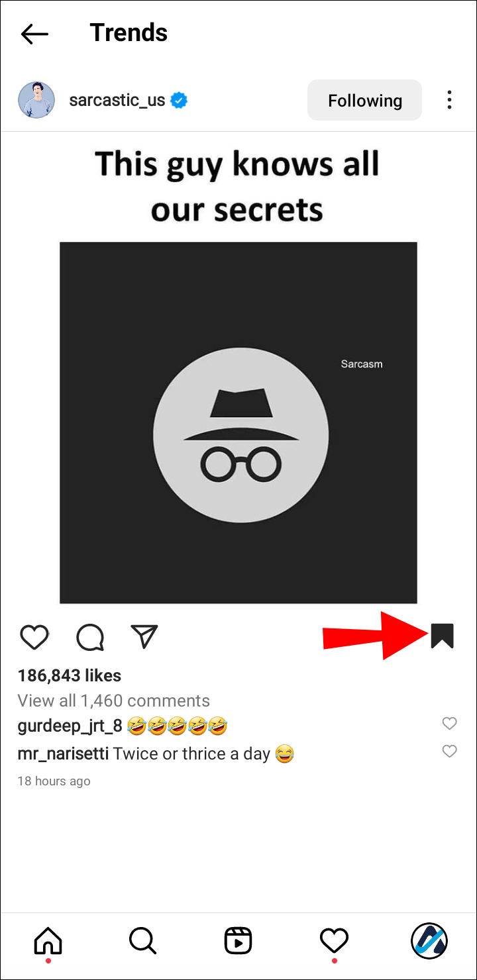Switch to the Reels tab
477x980 pixels.
pyautogui.click(x=238, y=939)
